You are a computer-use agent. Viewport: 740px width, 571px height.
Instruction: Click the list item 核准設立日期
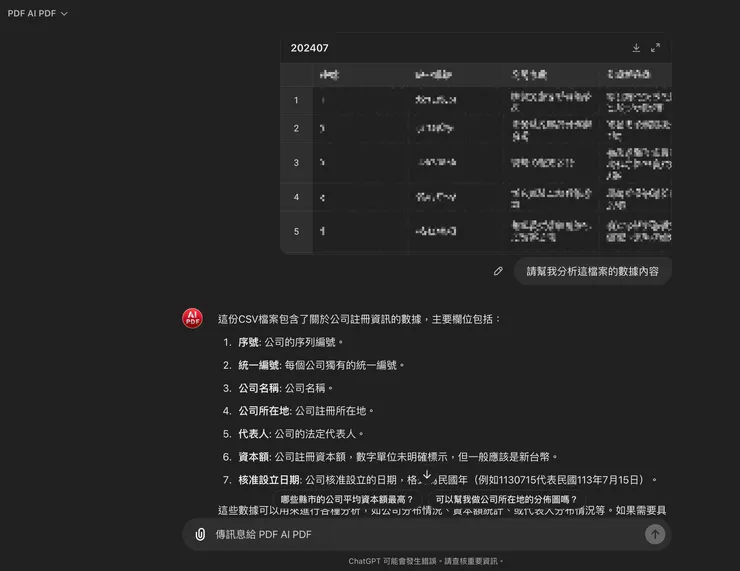440,480
